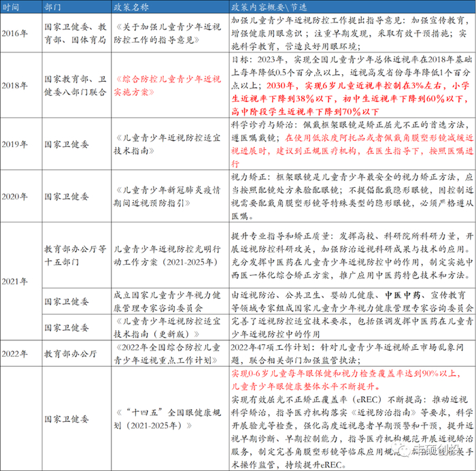Click department cell 国家卫健委、教育部、国体育局

point(75,33)
